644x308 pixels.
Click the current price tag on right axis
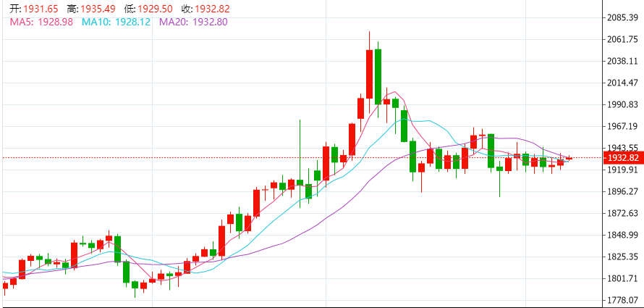coord(623,158)
